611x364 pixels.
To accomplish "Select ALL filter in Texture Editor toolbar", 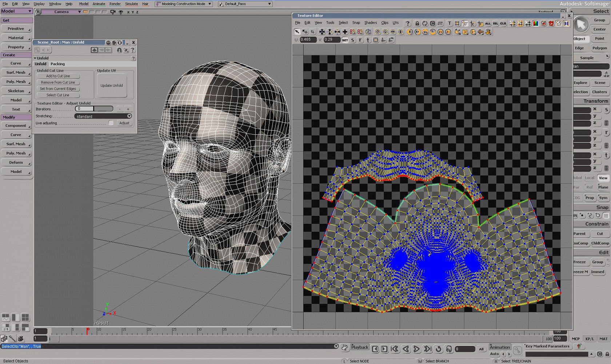I will tap(488, 23).
